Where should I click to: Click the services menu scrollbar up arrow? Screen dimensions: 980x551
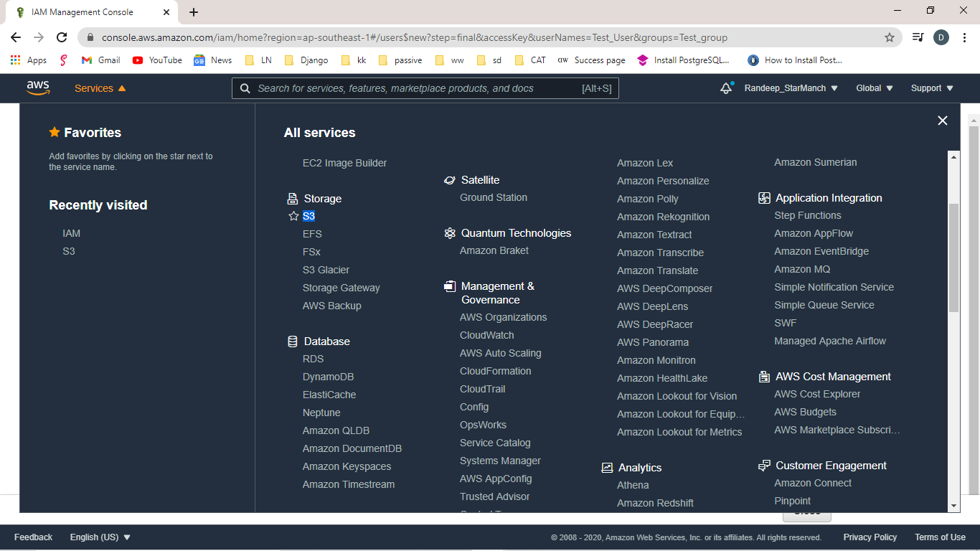click(953, 156)
